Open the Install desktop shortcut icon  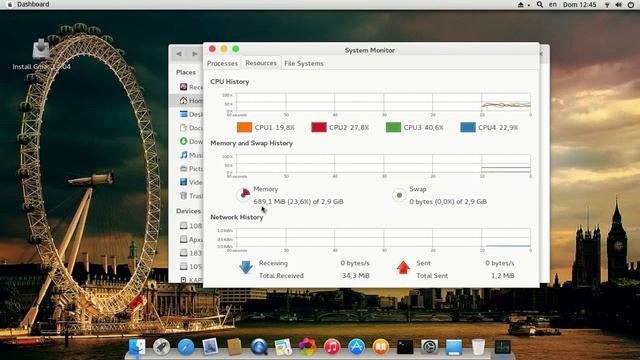click(41, 50)
